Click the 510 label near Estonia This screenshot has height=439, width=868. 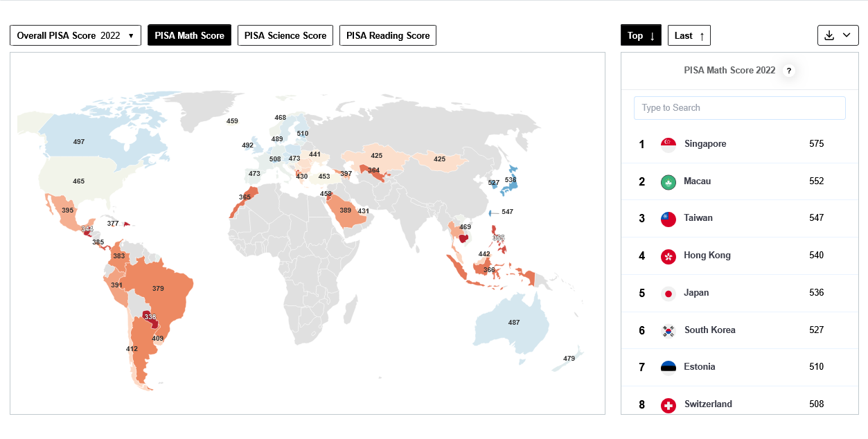[x=303, y=133]
